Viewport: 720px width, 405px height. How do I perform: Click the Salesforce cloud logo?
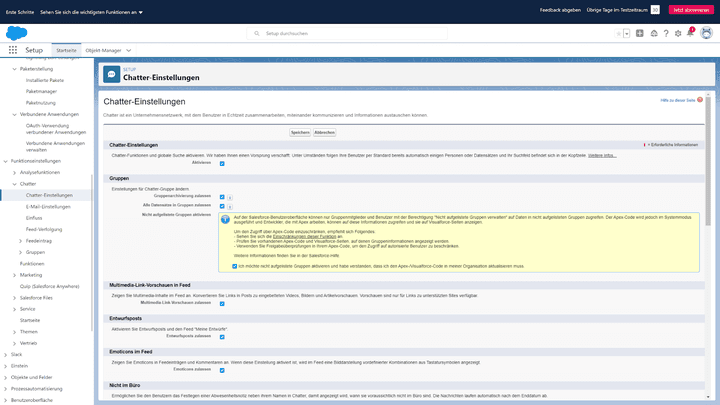16,33
